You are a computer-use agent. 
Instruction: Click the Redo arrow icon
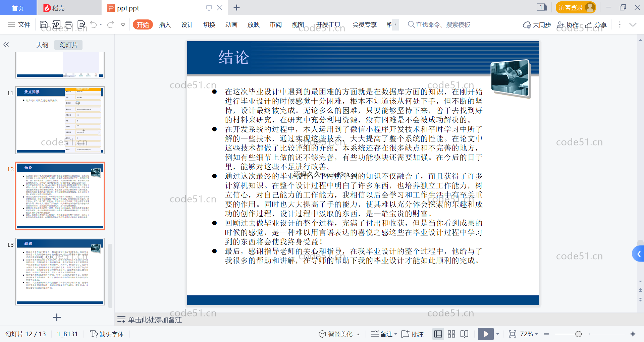click(111, 24)
